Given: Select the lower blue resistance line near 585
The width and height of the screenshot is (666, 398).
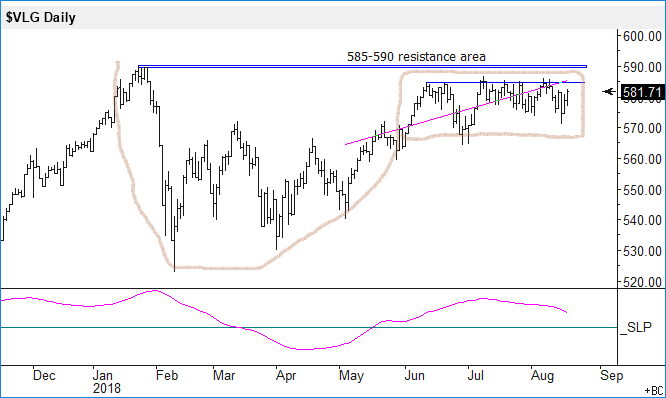Looking at the screenshot, I should [505, 82].
